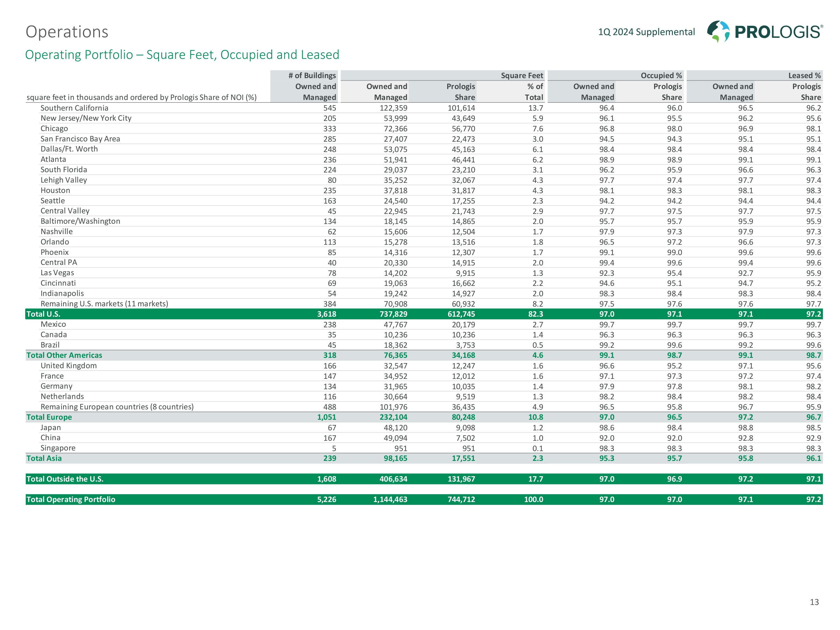Click the Total Asia subtotal label
Image resolution: width=840 pixels, height=630 pixels.
point(44,458)
